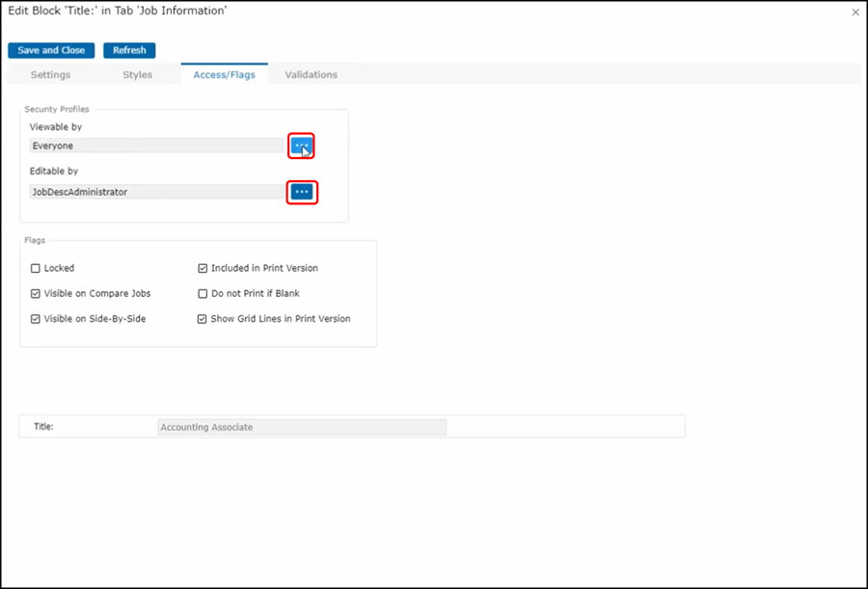
Task: Click the Editable by JobDescAdministrator field
Action: coord(156,192)
